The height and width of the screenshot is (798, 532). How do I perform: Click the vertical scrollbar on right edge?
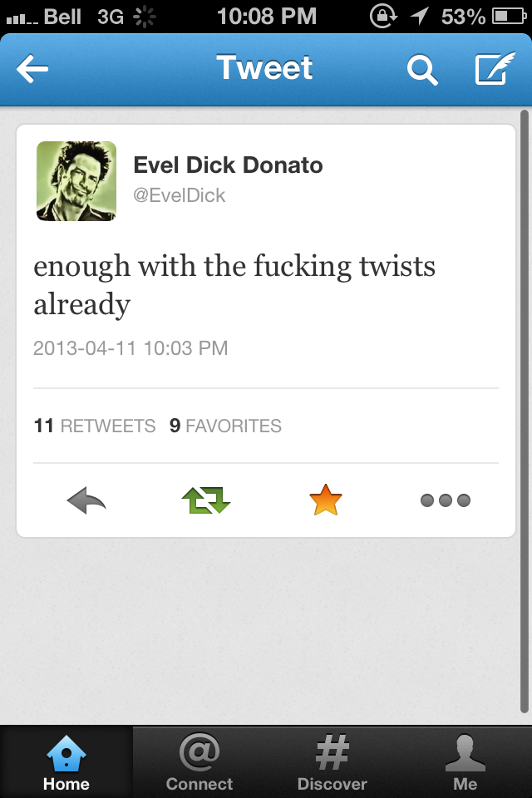[x=525, y=411]
